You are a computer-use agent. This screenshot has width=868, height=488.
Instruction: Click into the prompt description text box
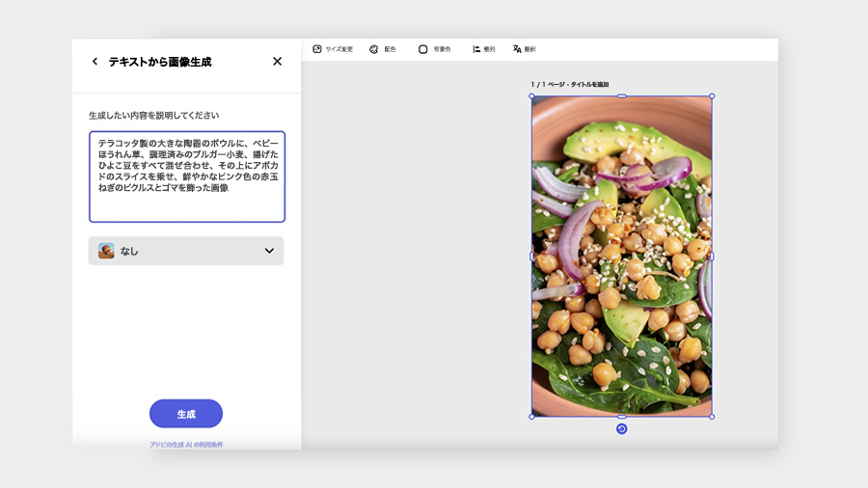(x=187, y=176)
